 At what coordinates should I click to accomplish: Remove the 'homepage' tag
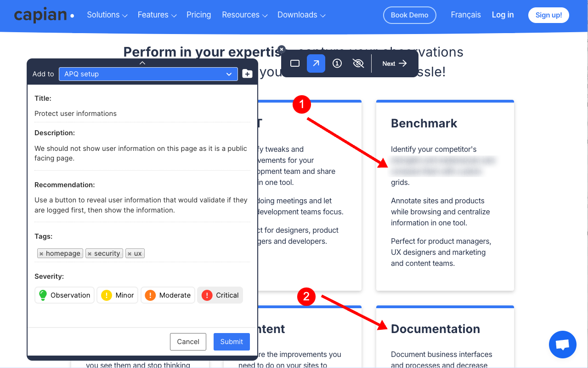point(41,253)
